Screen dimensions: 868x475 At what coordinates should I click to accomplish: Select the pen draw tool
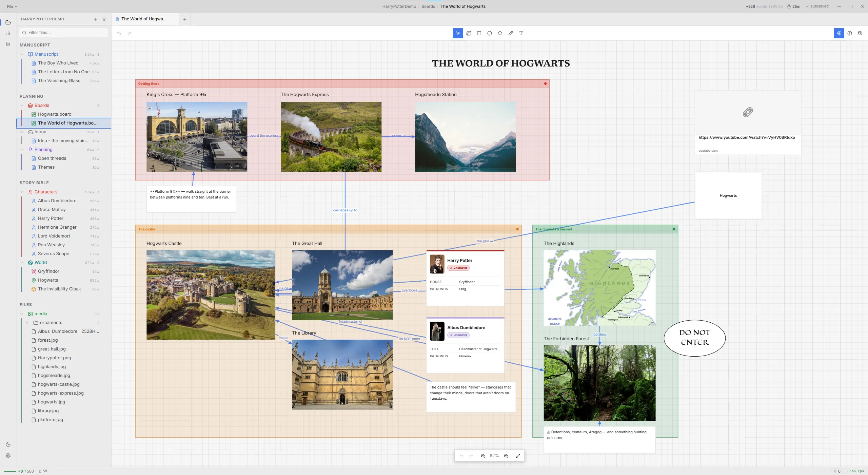pos(510,33)
